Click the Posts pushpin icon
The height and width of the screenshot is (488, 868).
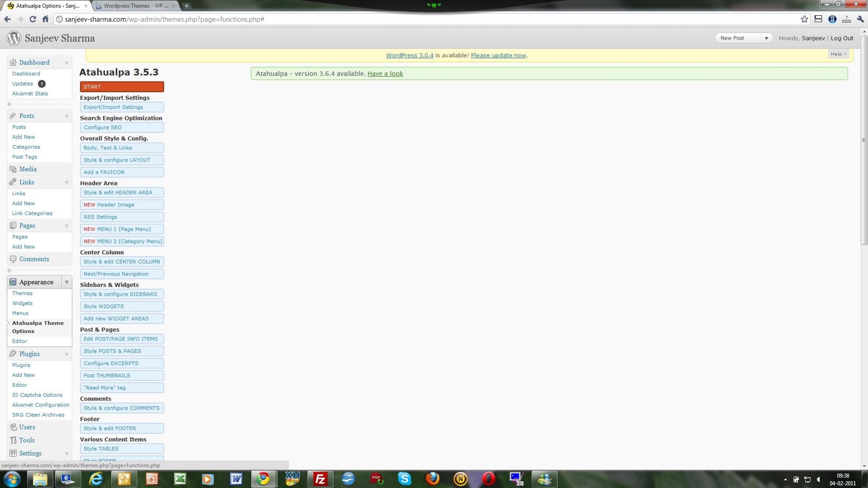tap(13, 116)
